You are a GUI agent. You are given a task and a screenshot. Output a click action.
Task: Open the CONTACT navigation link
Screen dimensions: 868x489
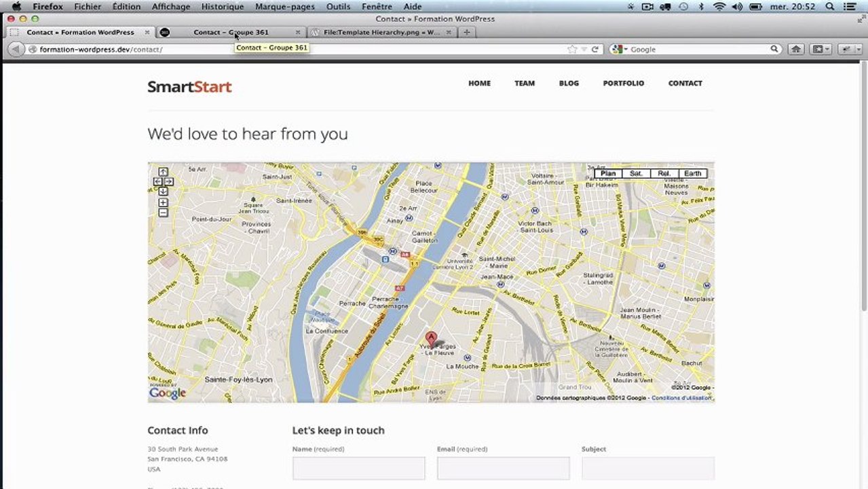(685, 83)
